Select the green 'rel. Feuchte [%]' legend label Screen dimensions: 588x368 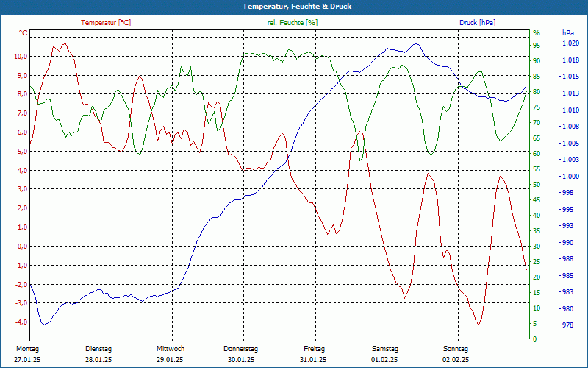coord(293,23)
